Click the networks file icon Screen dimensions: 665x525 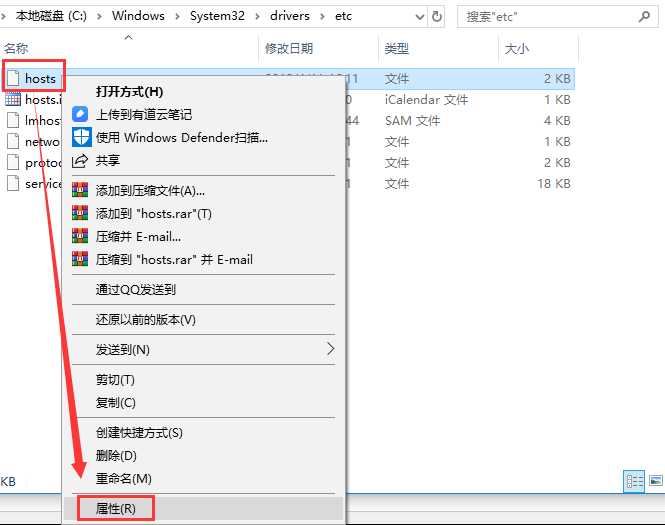13,141
